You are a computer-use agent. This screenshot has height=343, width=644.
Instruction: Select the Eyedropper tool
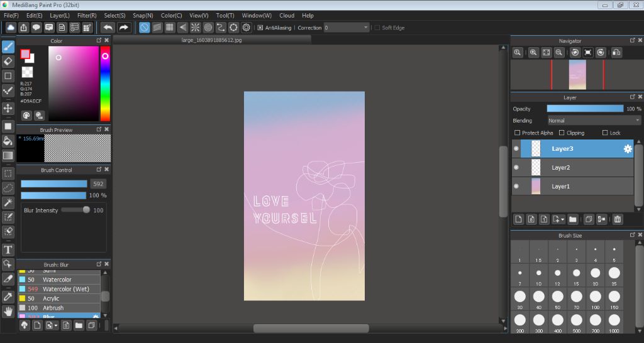coord(8,297)
